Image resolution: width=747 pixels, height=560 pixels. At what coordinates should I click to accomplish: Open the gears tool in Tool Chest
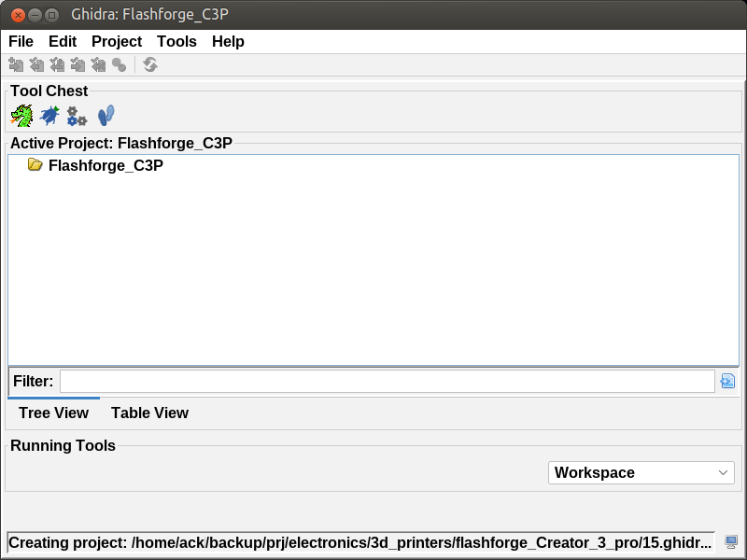pos(77,116)
